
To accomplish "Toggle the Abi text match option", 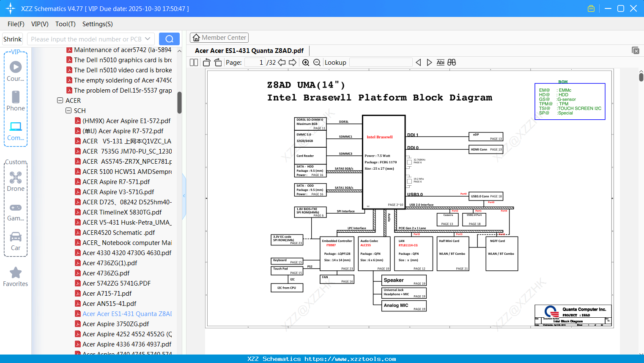I will coord(440,63).
